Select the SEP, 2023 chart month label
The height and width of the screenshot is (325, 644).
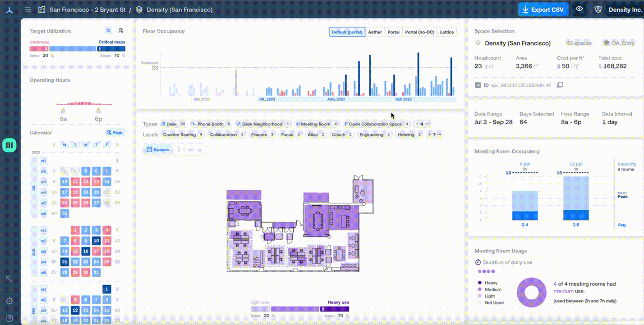(404, 99)
